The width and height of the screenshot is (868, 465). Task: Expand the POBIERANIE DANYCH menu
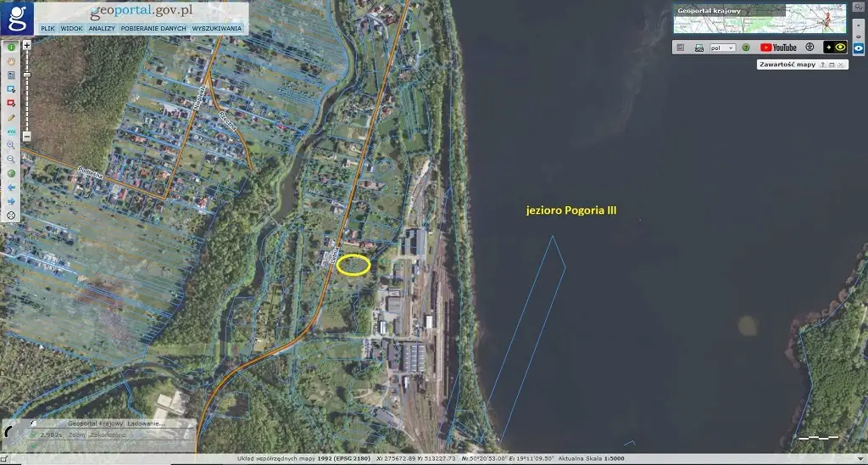[x=154, y=28]
